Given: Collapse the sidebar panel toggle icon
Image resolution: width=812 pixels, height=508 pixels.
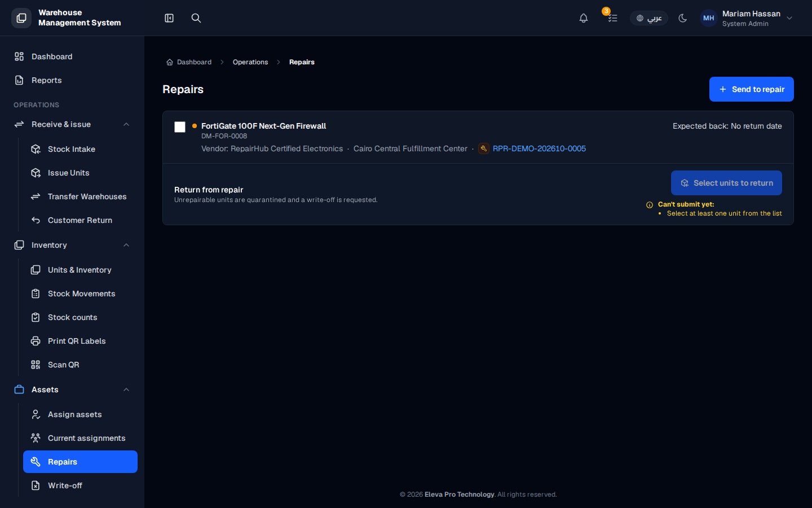Looking at the screenshot, I should click(x=169, y=18).
